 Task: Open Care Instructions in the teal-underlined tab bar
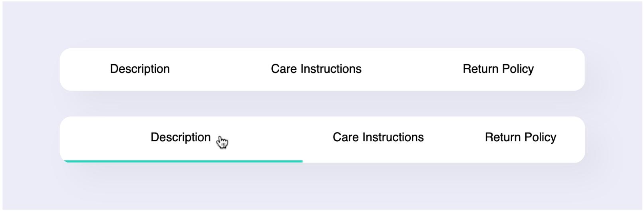(378, 138)
